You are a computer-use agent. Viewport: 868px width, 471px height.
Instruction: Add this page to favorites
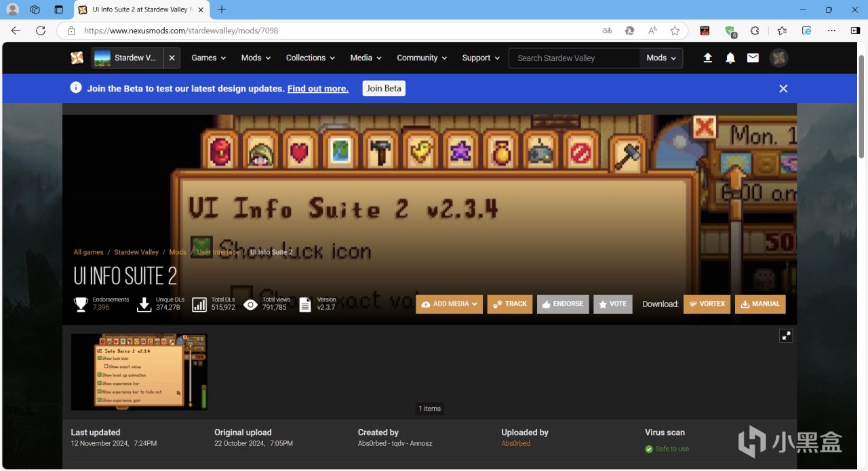point(675,30)
